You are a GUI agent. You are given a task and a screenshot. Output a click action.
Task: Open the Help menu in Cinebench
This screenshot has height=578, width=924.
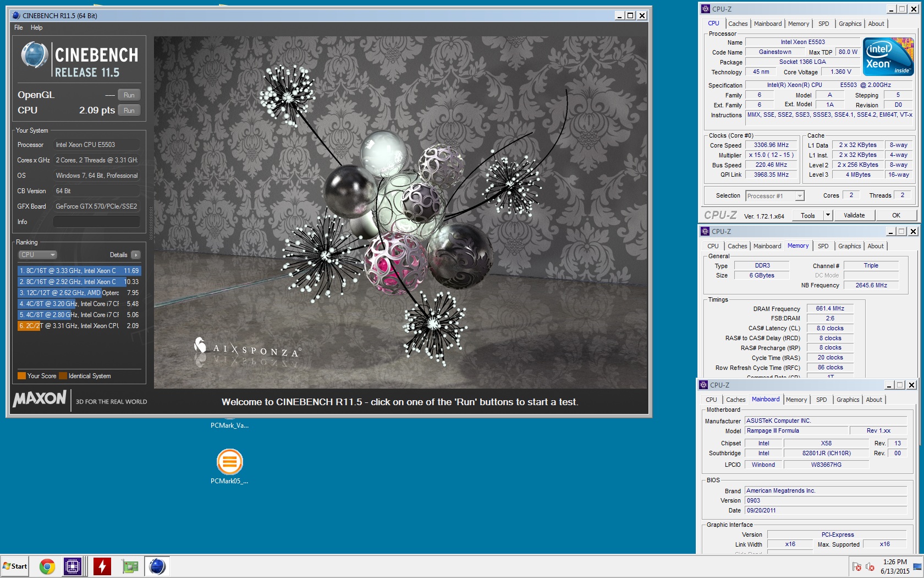pyautogui.click(x=36, y=28)
